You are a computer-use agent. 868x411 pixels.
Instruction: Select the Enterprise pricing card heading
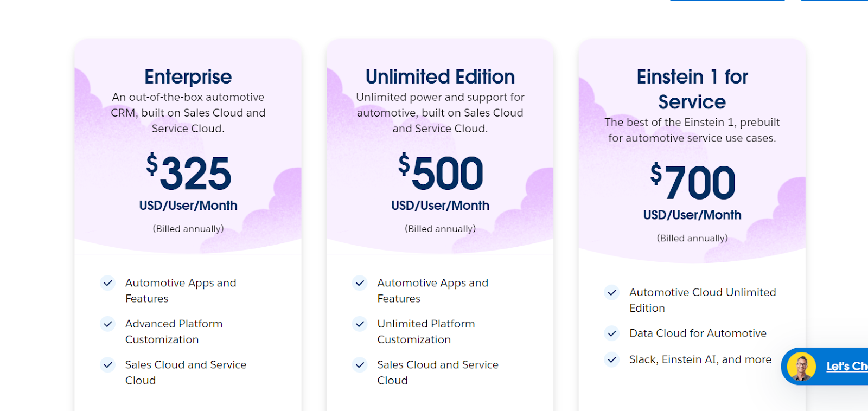tap(188, 76)
